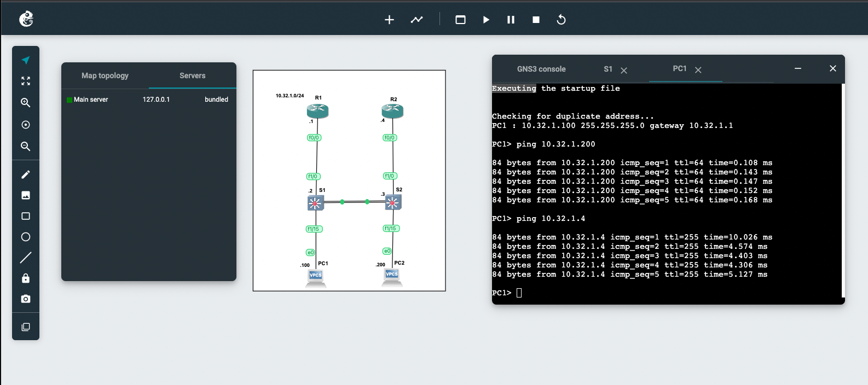Choose the rectangle drawing tool
This screenshot has height=385, width=868.
point(26,216)
